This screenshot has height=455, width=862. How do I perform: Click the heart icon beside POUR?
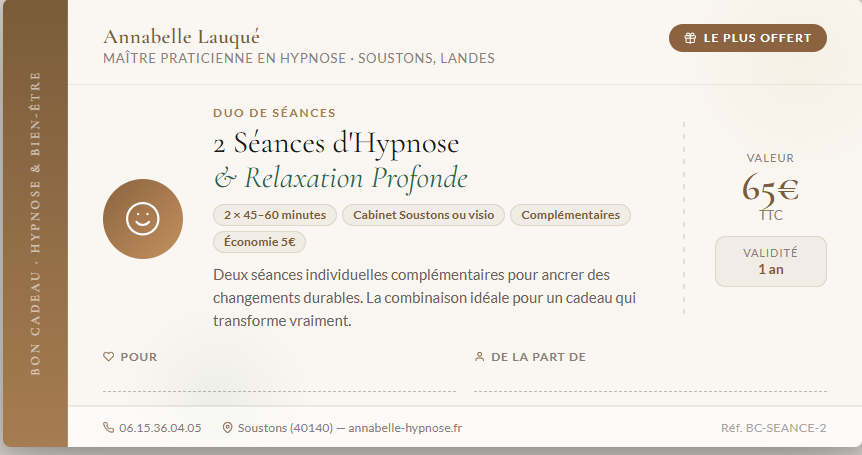pyautogui.click(x=108, y=357)
